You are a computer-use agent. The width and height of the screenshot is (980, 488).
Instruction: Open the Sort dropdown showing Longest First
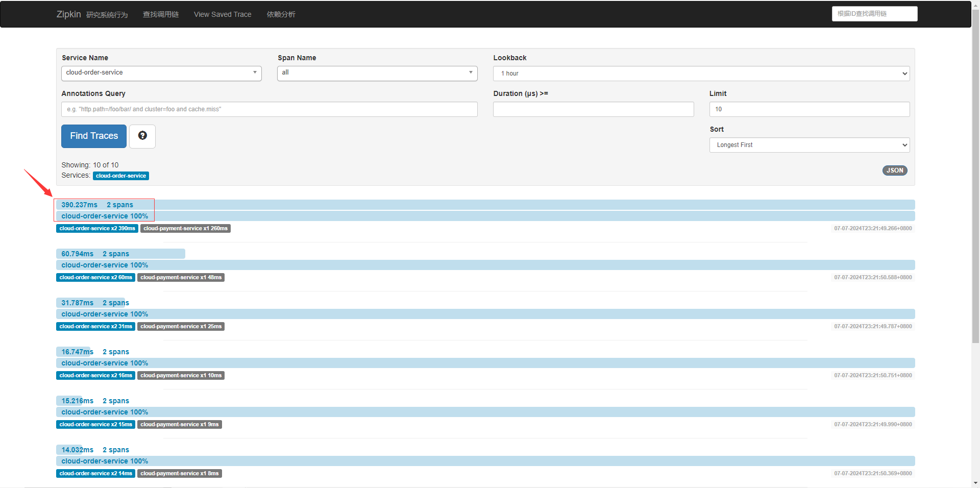pyautogui.click(x=810, y=145)
